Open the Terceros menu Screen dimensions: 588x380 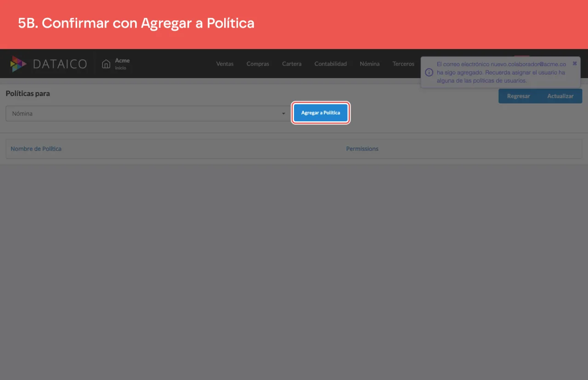coord(403,64)
